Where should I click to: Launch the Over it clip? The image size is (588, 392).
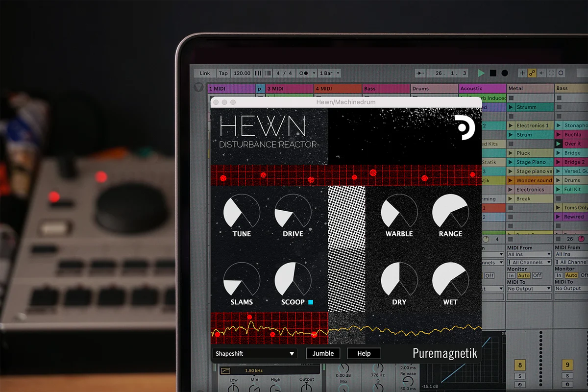click(559, 144)
